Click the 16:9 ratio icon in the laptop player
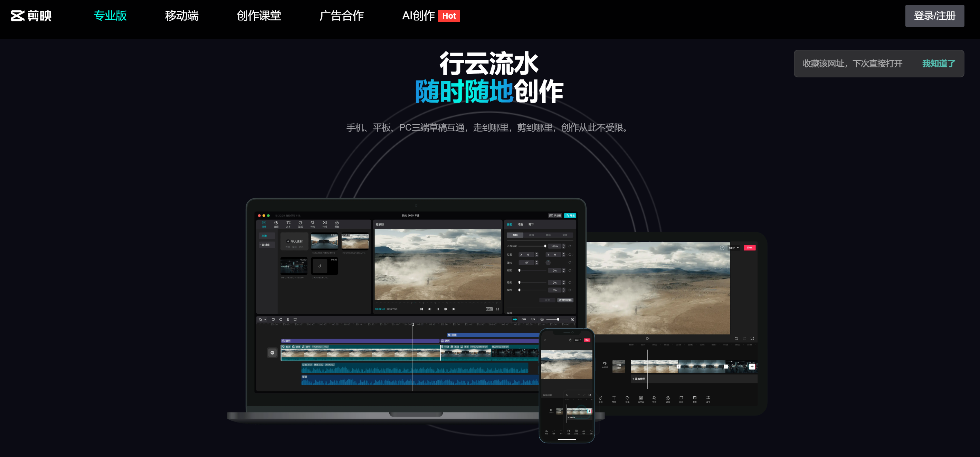980x457 pixels. [489, 309]
